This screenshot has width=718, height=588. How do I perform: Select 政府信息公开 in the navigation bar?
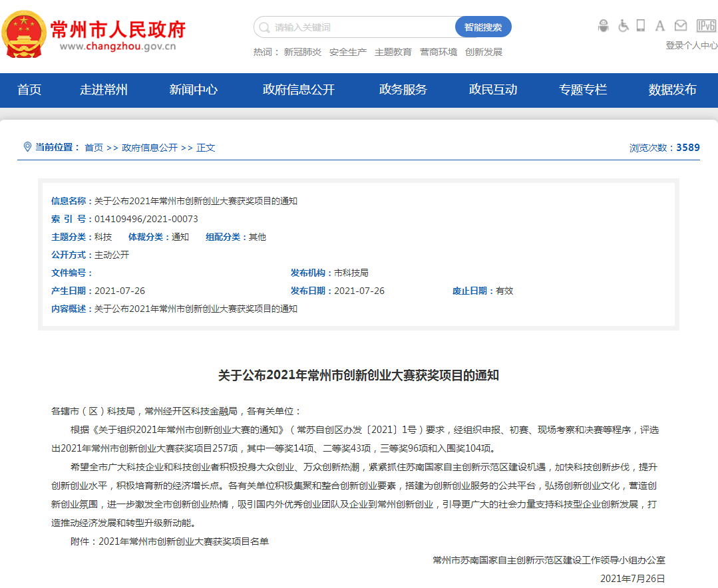[299, 90]
